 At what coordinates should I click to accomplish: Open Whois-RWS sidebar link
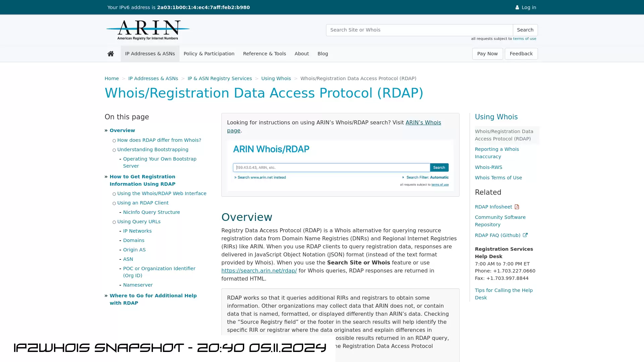coord(488,167)
